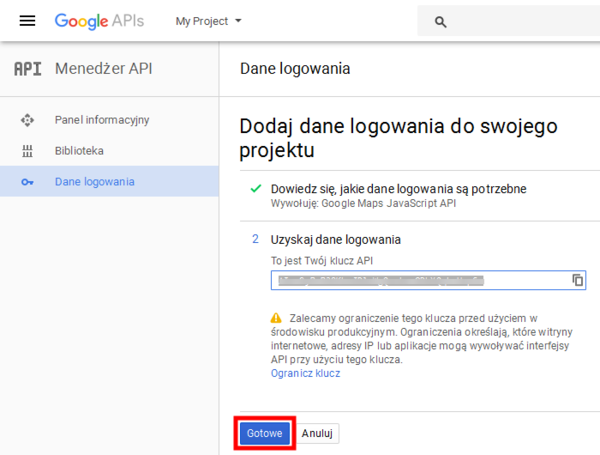Click 'To jest Twój klucz API' label
600x455 pixels.
(x=322, y=261)
